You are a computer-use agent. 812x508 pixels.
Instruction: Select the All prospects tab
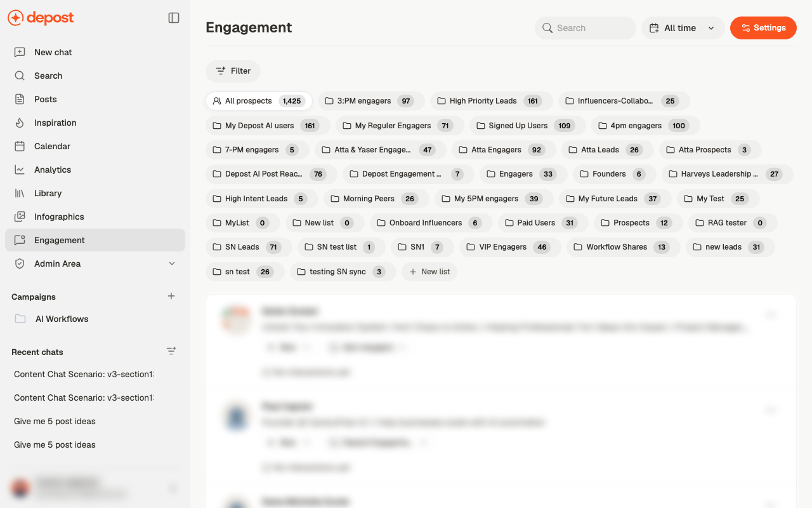[x=259, y=101]
